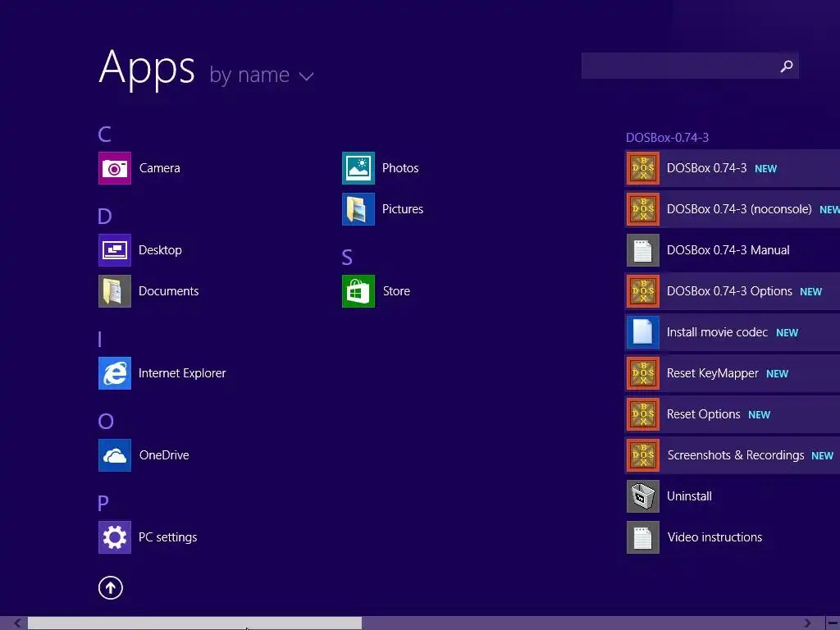
Task: Click the 'Reset Options' label
Action: 703,414
